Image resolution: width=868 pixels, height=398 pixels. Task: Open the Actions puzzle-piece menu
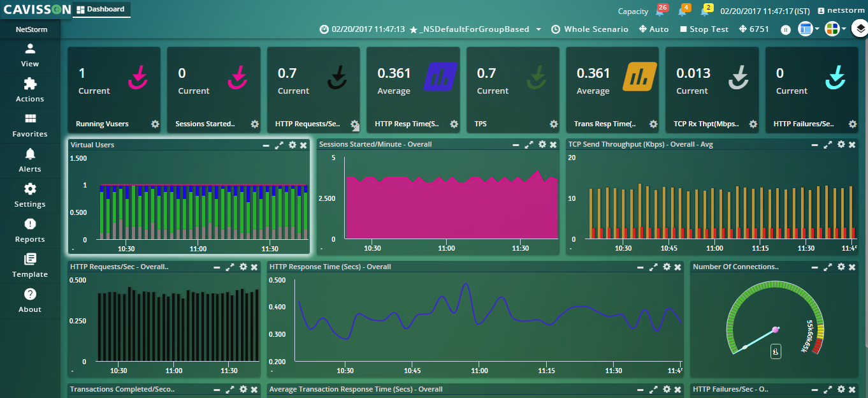(x=30, y=90)
